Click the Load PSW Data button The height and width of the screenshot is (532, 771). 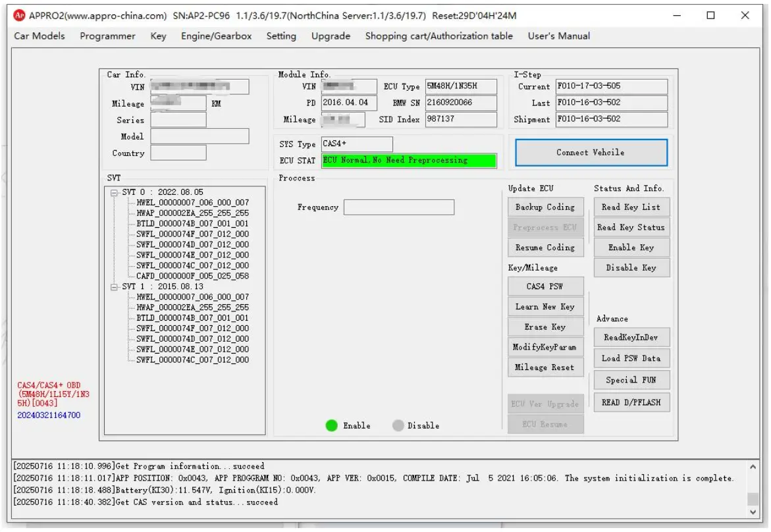point(631,358)
